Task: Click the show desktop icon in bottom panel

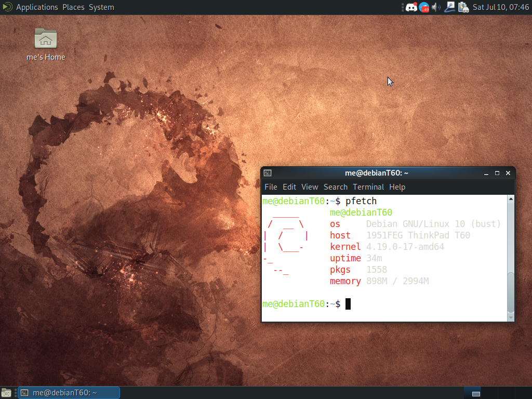Action: [7, 393]
